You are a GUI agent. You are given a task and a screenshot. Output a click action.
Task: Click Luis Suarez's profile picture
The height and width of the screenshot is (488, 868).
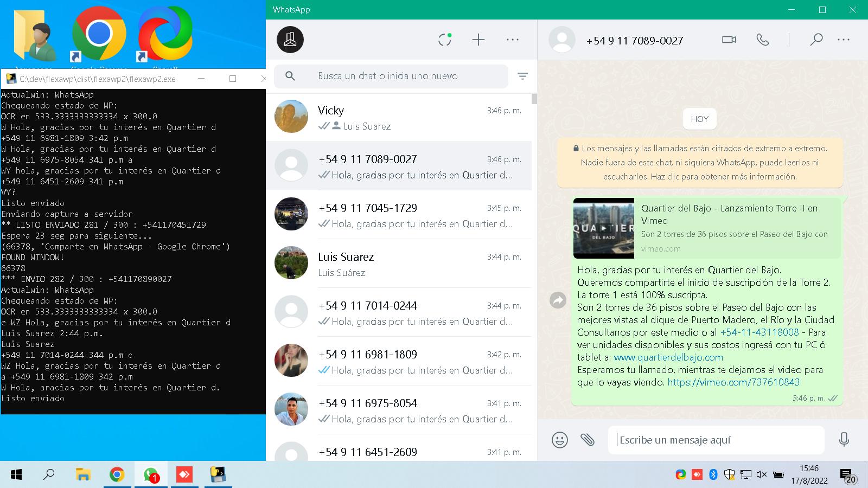(291, 262)
